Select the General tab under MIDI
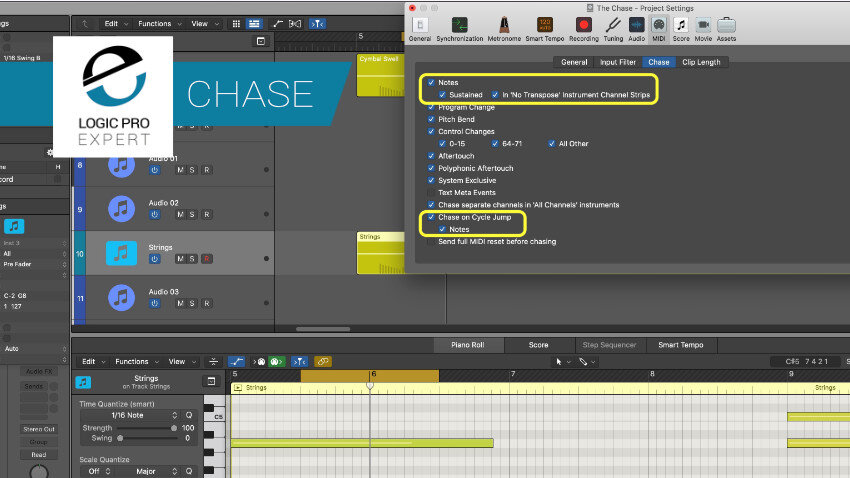Viewport: 850px width, 478px height. tap(574, 62)
